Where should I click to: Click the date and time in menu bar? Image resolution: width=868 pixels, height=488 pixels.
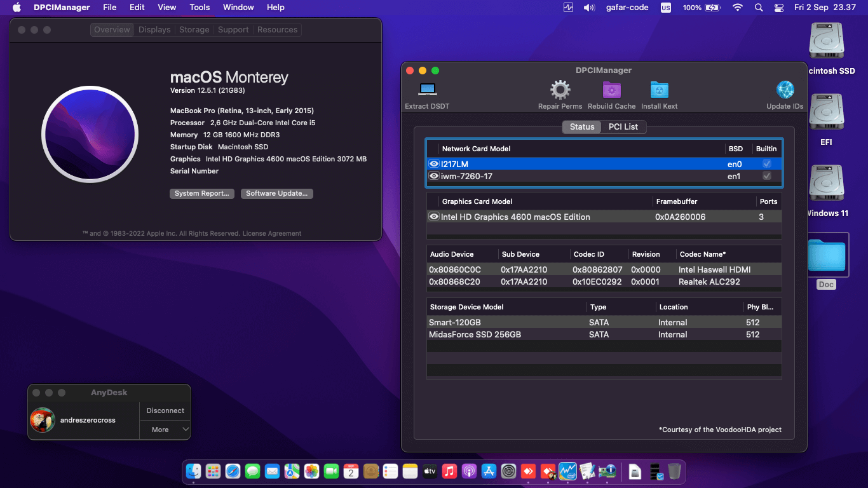[825, 8]
